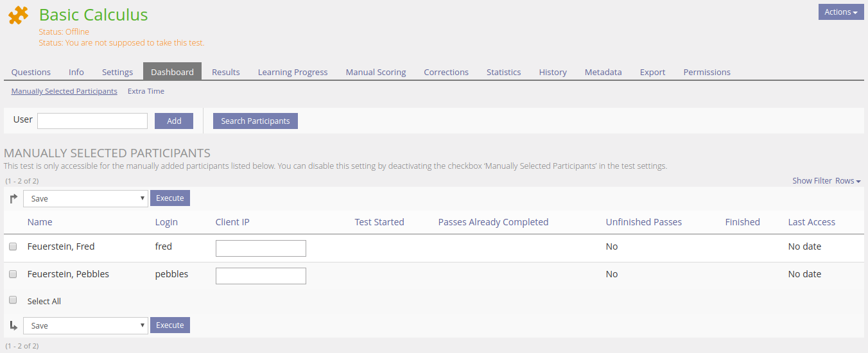The height and width of the screenshot is (353, 868).
Task: Open the bottom Save action dropdown
Action: (x=85, y=326)
